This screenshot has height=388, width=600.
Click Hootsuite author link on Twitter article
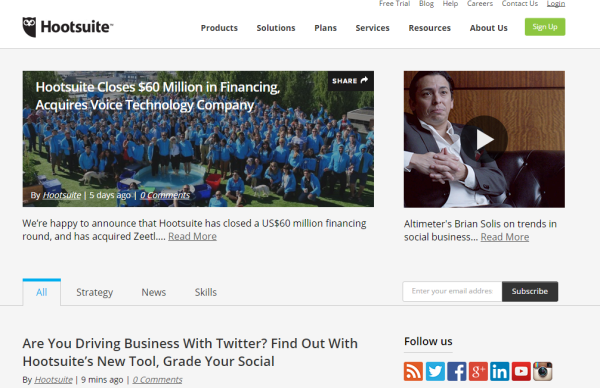[54, 380]
